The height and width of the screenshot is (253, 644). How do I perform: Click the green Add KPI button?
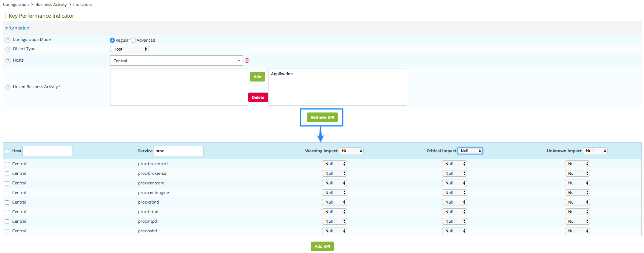[x=322, y=246]
